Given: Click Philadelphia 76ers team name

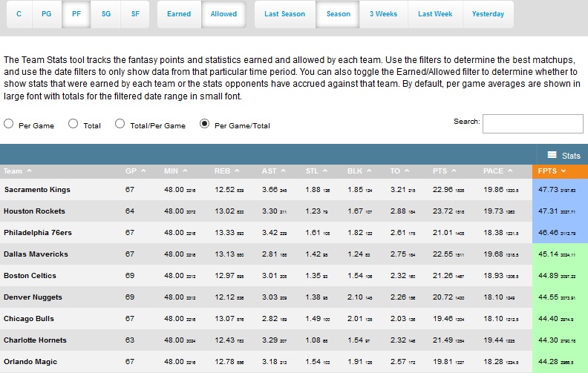Looking at the screenshot, I should coord(38,233).
